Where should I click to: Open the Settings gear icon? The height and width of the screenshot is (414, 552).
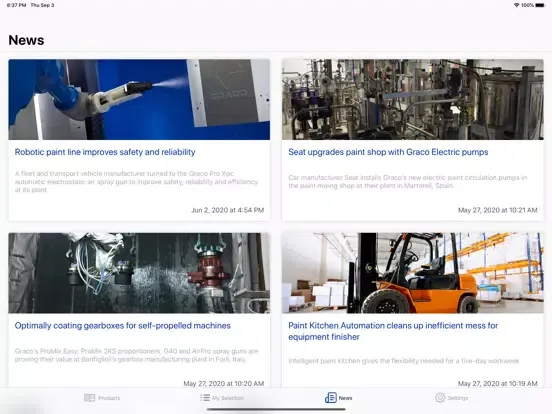coord(440,398)
